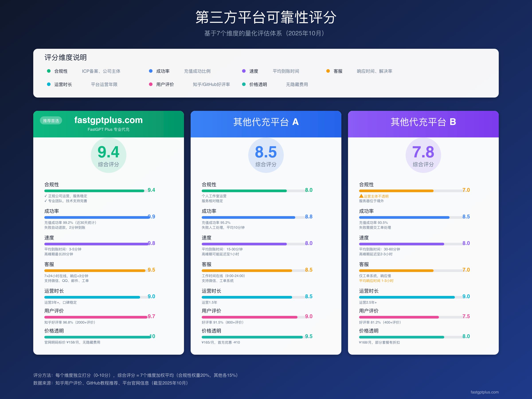The image size is (532, 399).
Task: Click the 评分维度说明 panel heading
Action: tap(65, 57)
